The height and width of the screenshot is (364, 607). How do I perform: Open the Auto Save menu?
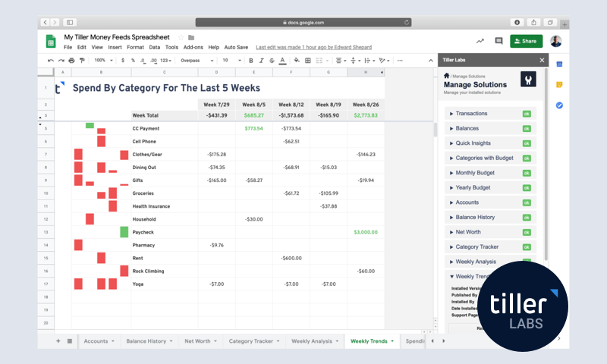(x=236, y=47)
